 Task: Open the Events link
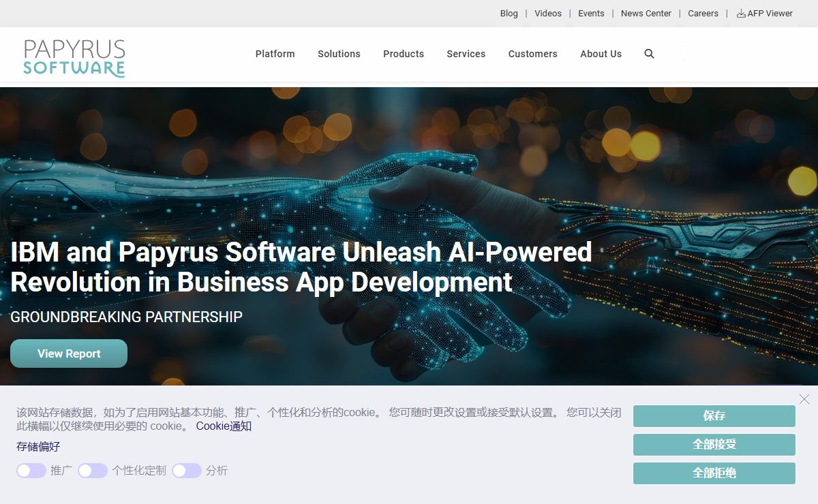tap(591, 14)
